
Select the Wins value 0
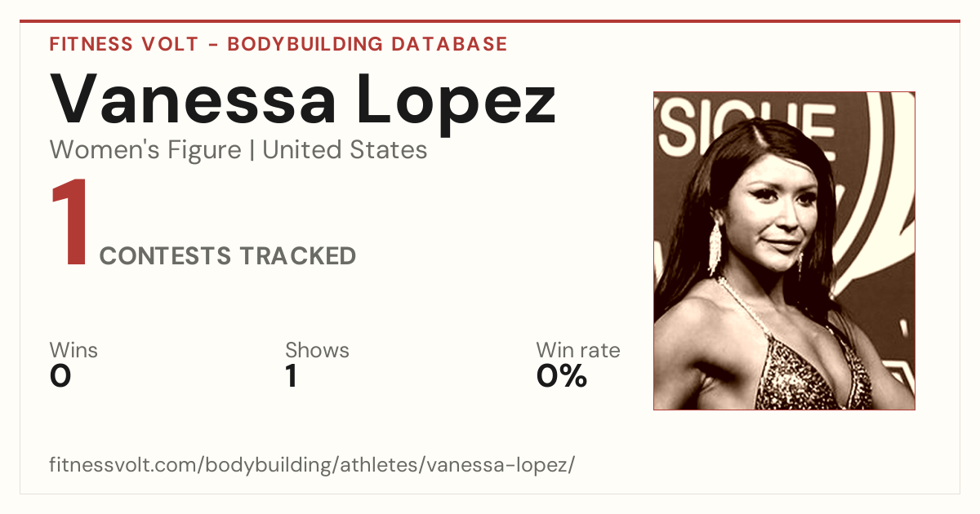click(x=60, y=376)
